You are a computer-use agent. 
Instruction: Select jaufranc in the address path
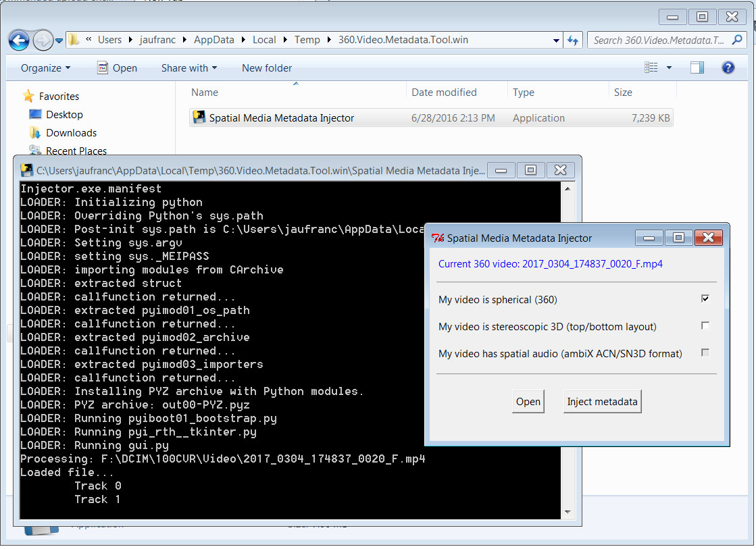tap(157, 40)
